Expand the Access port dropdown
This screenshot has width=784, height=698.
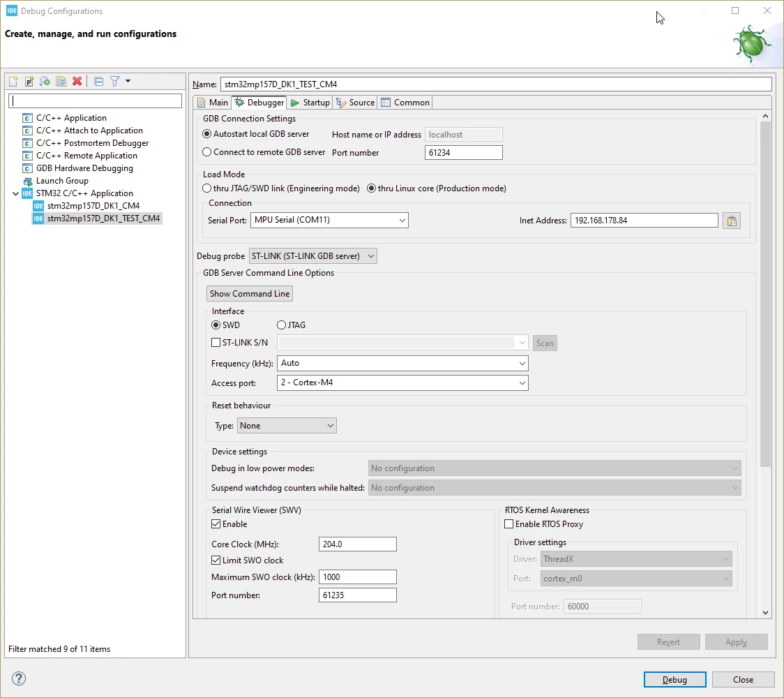402,383
